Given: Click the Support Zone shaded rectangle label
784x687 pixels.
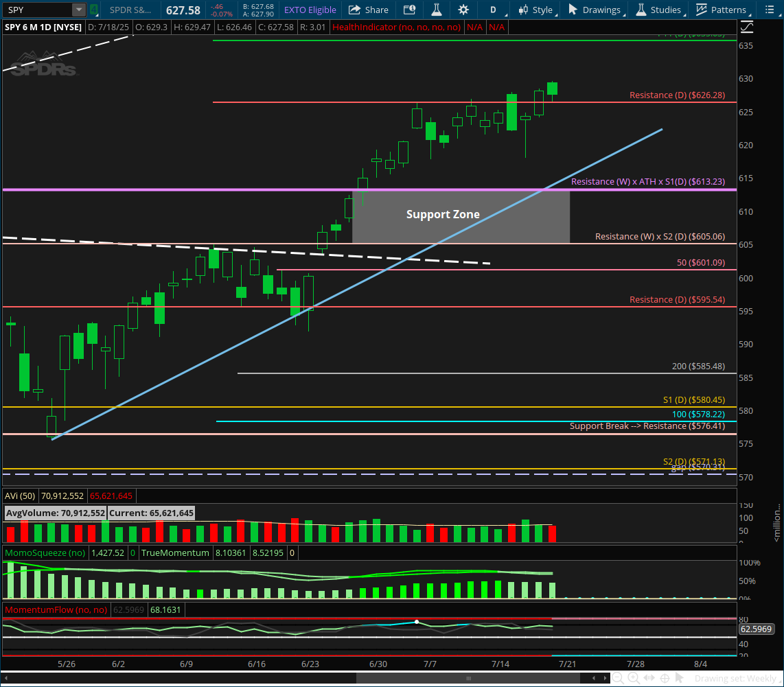Looking at the screenshot, I should pos(443,215).
